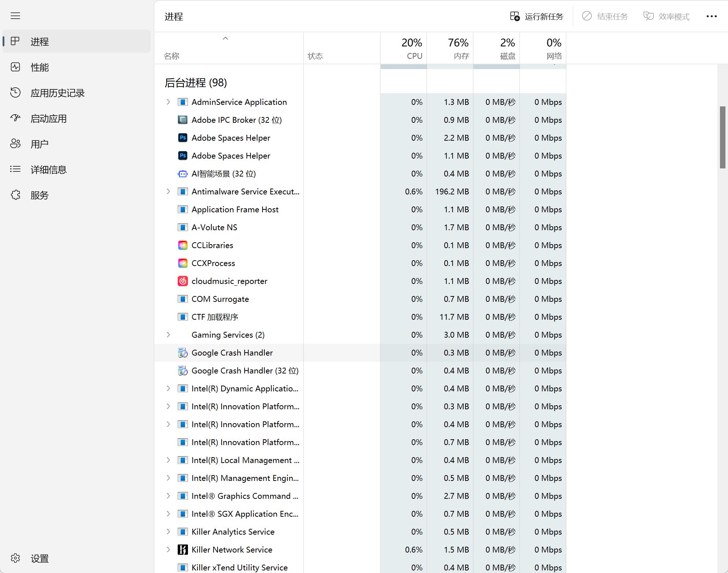Sort by 名称 column header
The image size is (728, 573).
(229, 48)
